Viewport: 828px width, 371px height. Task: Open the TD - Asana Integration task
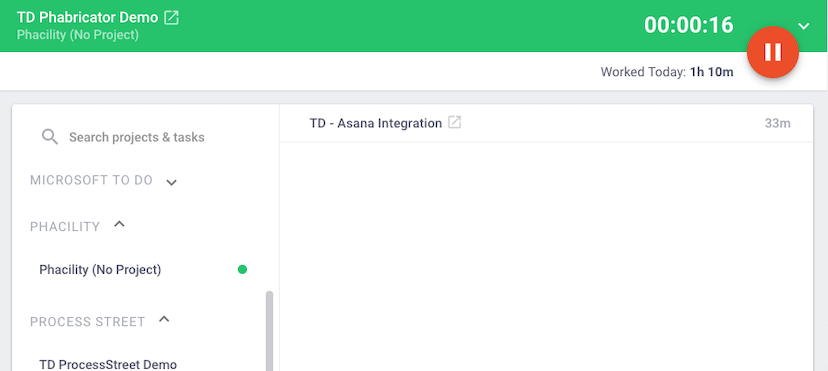click(x=375, y=123)
